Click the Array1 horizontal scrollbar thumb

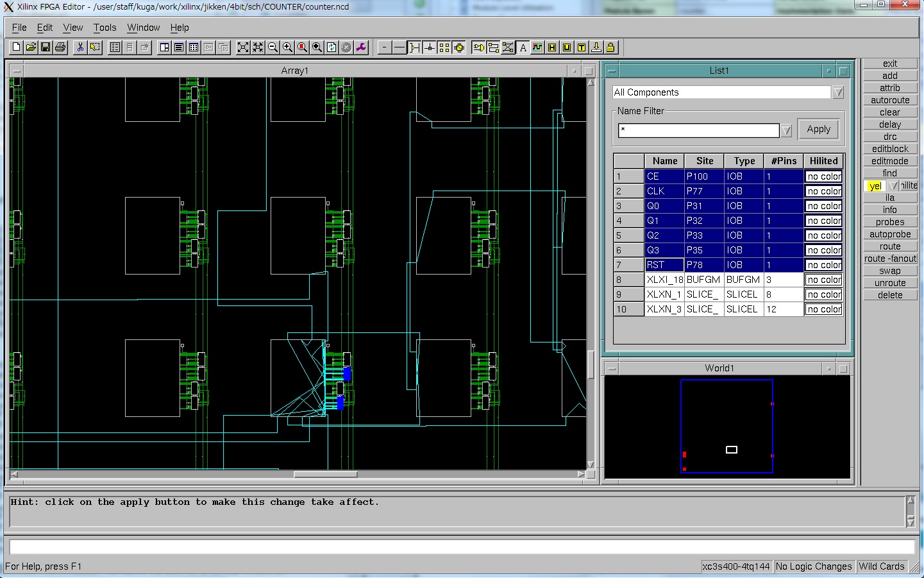pyautogui.click(x=325, y=475)
